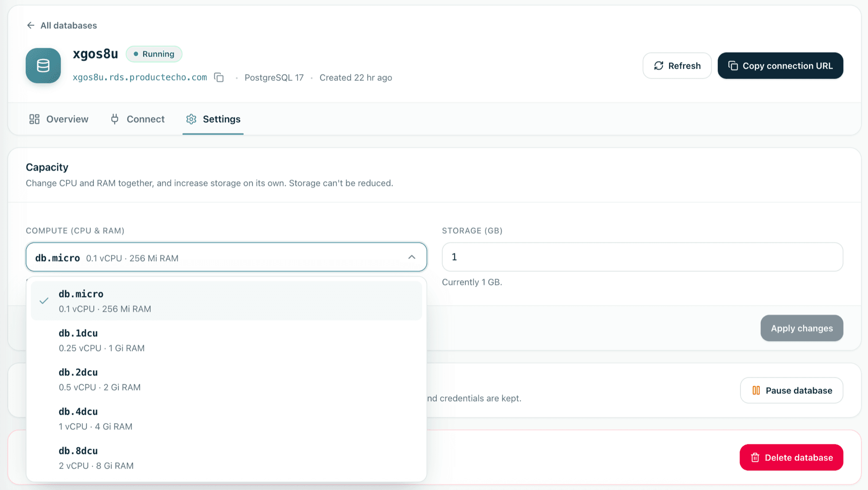Click the Copy connection URL button
The image size is (868, 490).
[780, 66]
